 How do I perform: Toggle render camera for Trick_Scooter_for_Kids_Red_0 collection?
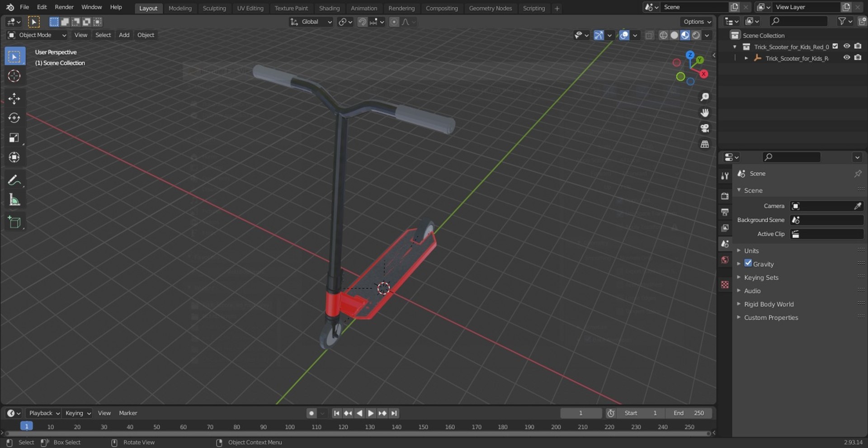pos(858,46)
